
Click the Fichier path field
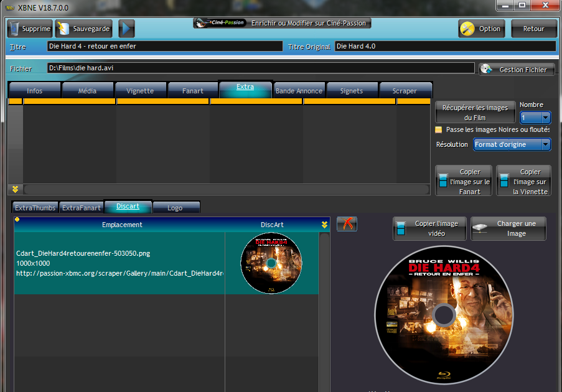pyautogui.click(x=261, y=68)
